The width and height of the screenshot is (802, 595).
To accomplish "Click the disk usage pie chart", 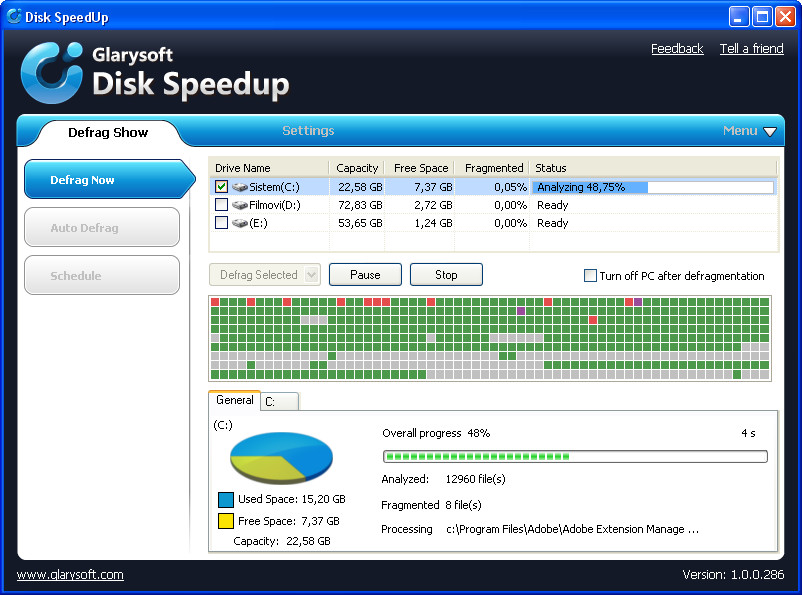I will [x=281, y=458].
